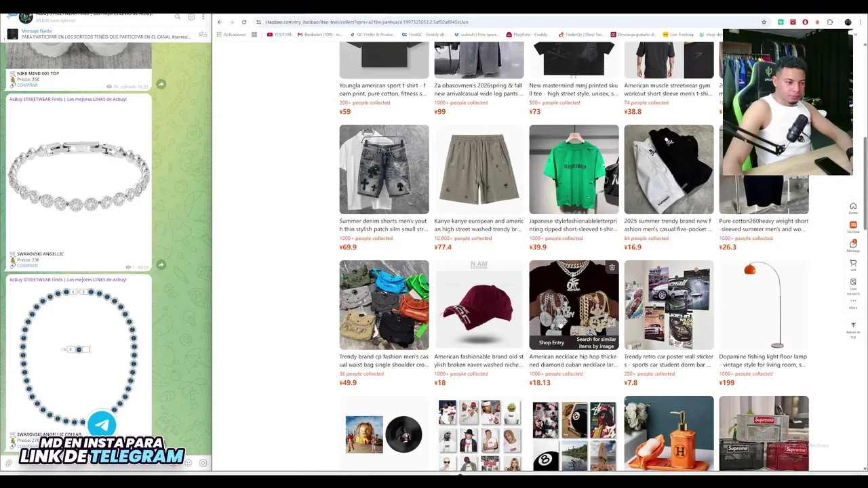Open the YOUTUBE bookmark
Screen dimensions: 868x488
click(x=279, y=35)
